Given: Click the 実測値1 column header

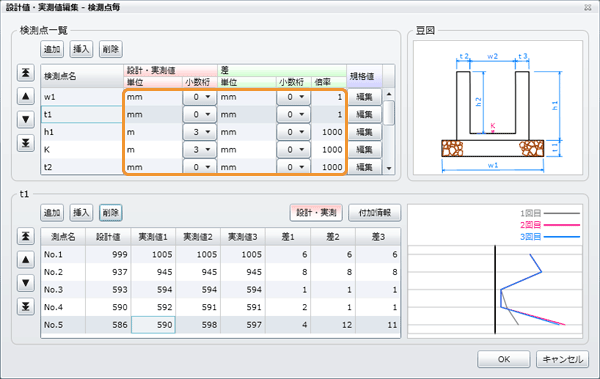Looking at the screenshot, I should click(x=153, y=237).
